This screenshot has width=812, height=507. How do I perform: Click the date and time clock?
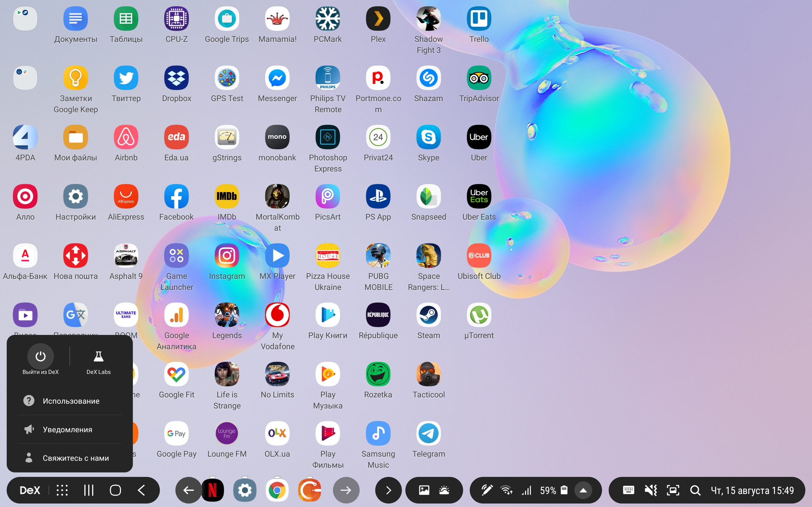tap(752, 490)
